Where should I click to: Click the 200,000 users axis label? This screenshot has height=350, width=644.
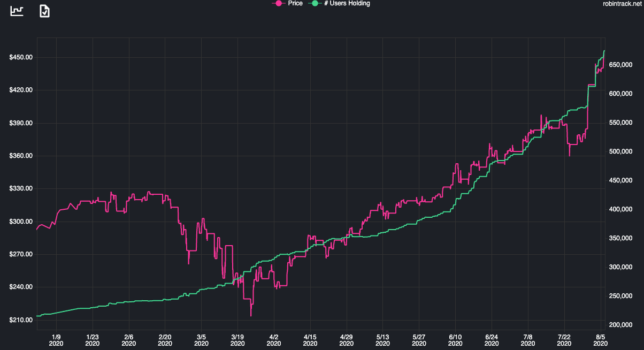pos(620,325)
